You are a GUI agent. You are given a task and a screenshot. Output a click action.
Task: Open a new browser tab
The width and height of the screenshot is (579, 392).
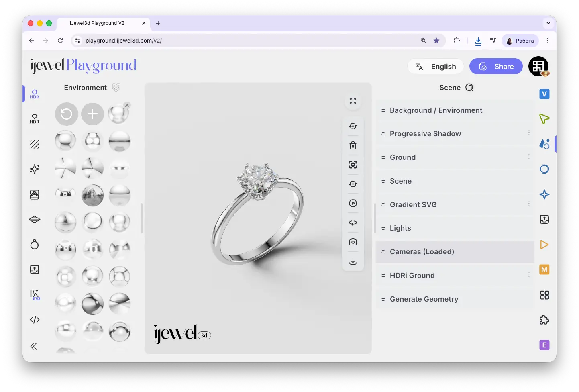pos(158,23)
